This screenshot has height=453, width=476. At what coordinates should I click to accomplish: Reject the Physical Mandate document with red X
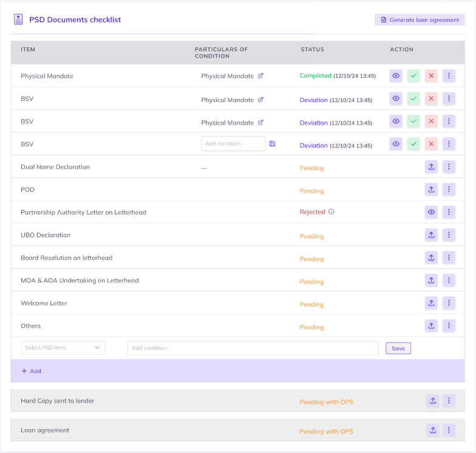[431, 76]
